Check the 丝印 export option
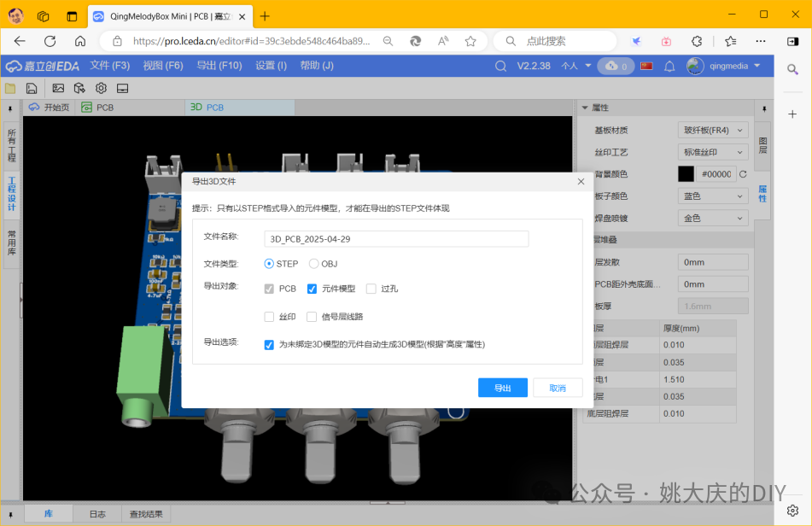This screenshot has width=812, height=526. point(271,316)
